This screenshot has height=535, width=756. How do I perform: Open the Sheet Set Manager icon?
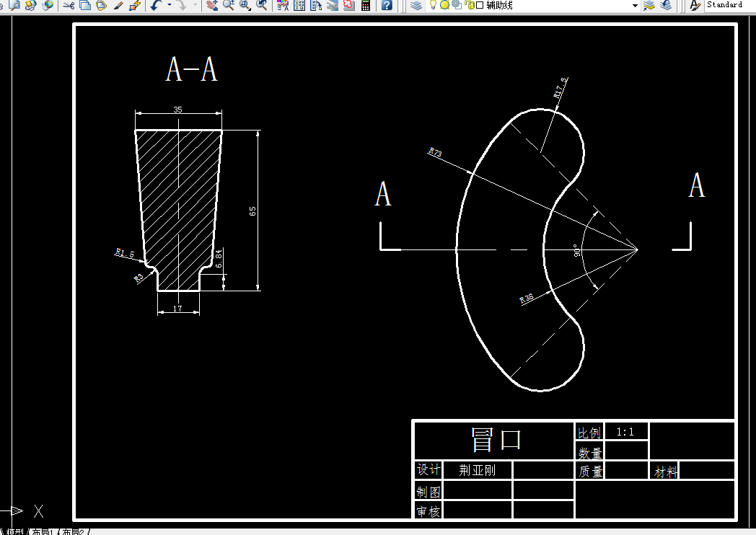(333, 5)
